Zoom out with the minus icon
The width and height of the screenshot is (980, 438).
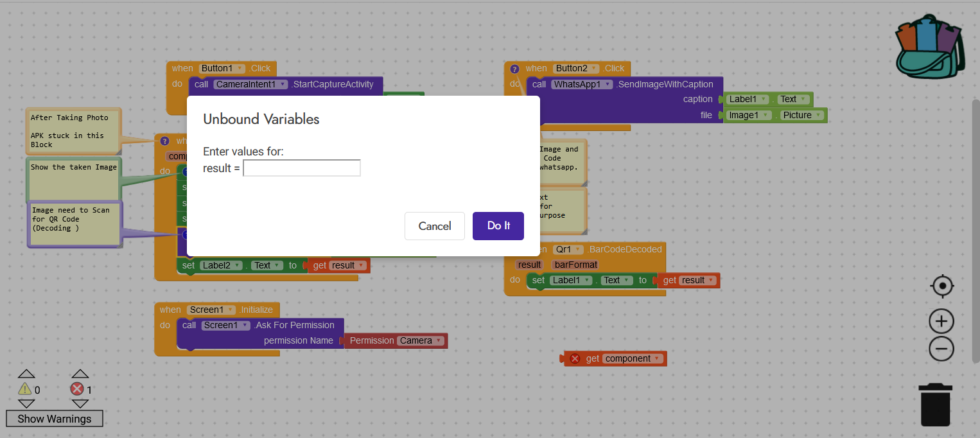tap(941, 349)
